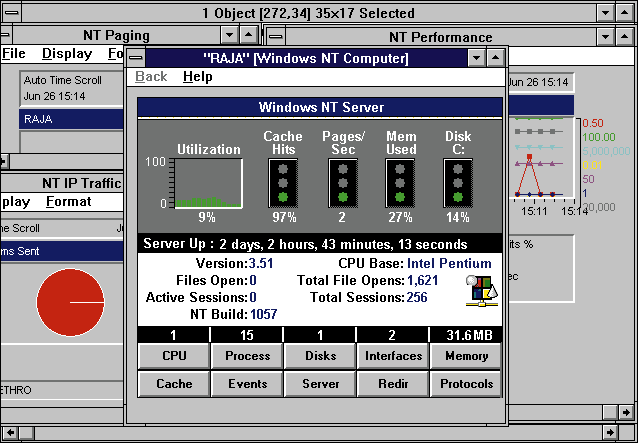Open Display menu in NT Paging window
The height and width of the screenshot is (443, 638).
(x=67, y=54)
